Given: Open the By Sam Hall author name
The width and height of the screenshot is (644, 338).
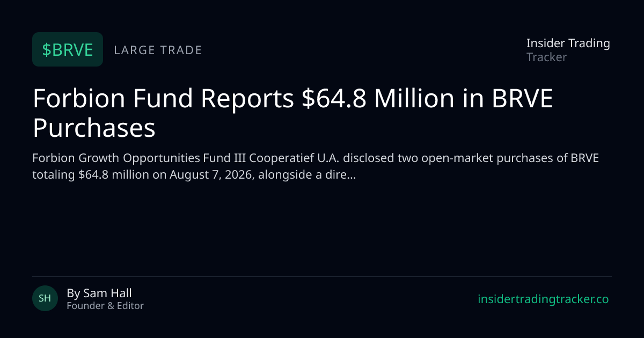Looking at the screenshot, I should pyautogui.click(x=99, y=293).
